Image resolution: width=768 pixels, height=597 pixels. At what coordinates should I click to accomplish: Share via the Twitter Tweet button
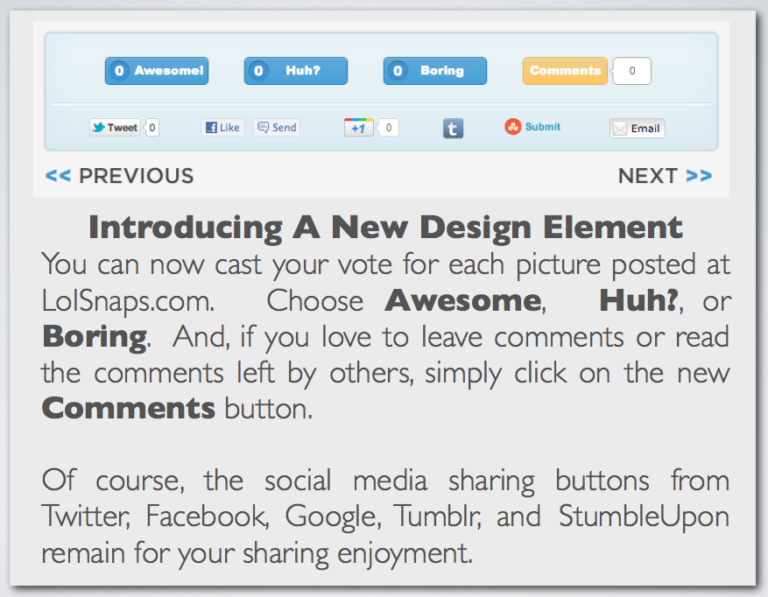pyautogui.click(x=115, y=127)
